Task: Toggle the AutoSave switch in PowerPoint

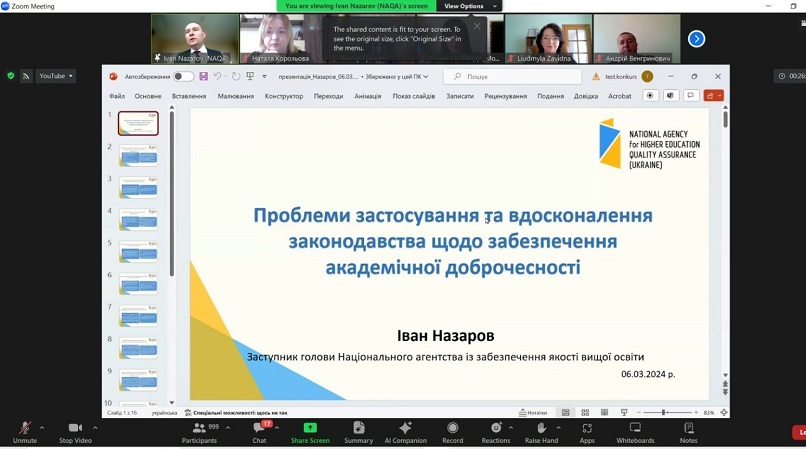Action: click(183, 76)
